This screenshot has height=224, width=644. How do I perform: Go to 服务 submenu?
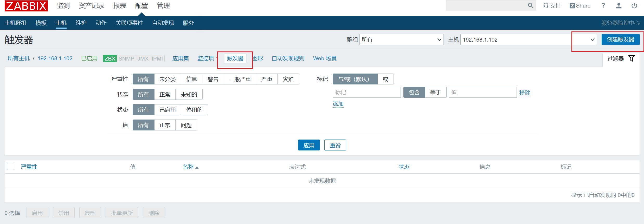(188, 23)
